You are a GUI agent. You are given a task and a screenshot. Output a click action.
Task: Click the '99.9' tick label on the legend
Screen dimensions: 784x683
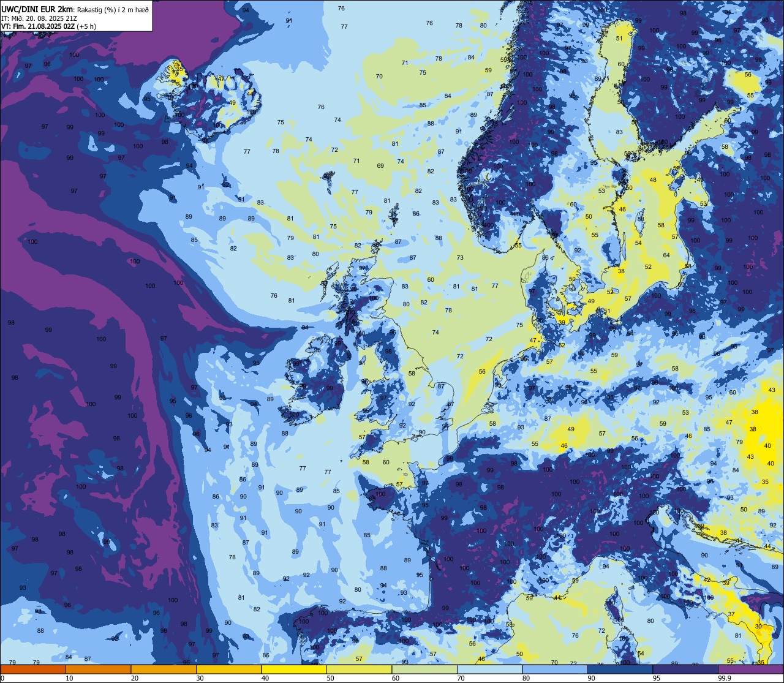pos(725,678)
